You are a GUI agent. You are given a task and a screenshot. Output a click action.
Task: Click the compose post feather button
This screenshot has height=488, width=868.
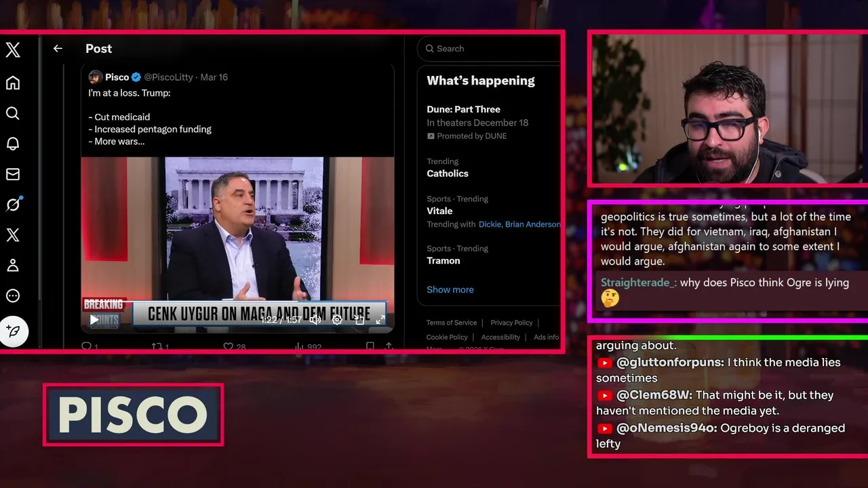pyautogui.click(x=14, y=331)
